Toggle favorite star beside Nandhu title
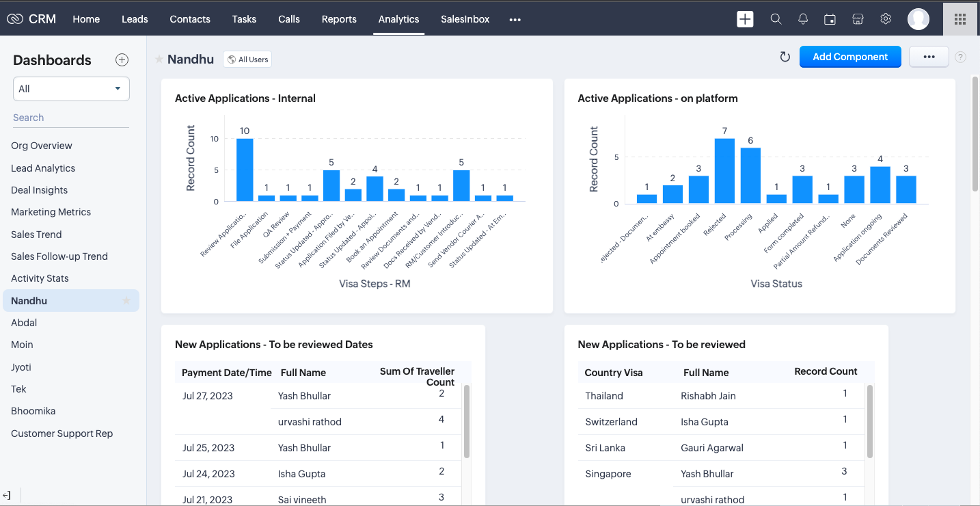This screenshot has width=980, height=506. tap(159, 59)
